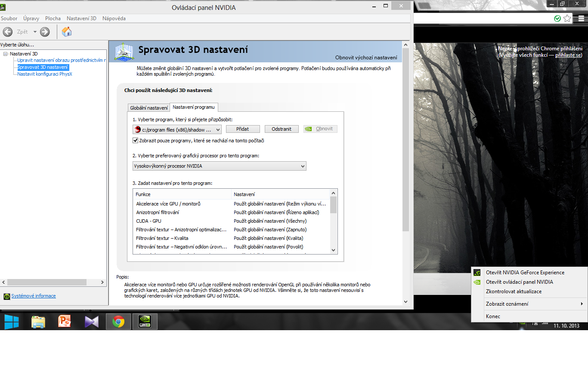
Task: Click the Přidat button
Action: click(x=243, y=129)
